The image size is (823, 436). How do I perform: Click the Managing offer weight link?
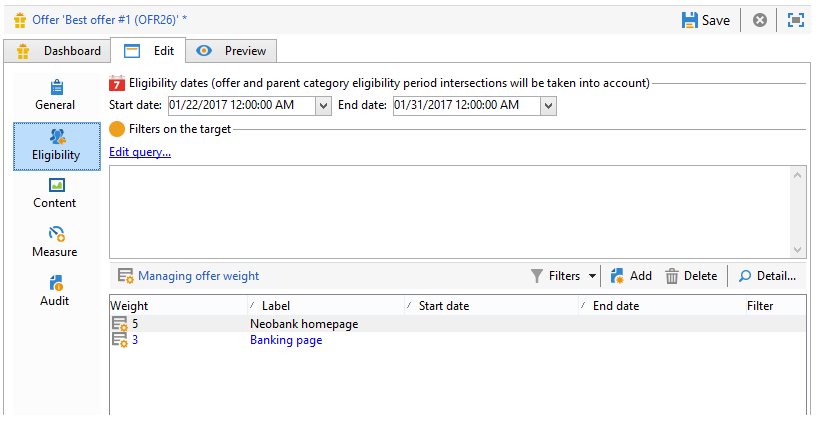[x=198, y=276]
